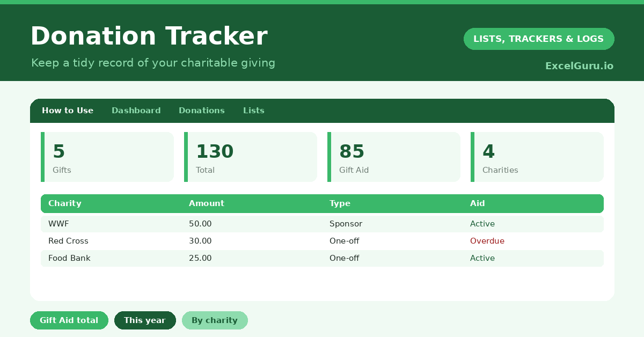This screenshot has height=337, width=644.
Task: Select the Red Cross charity cell
Action: click(x=68, y=241)
